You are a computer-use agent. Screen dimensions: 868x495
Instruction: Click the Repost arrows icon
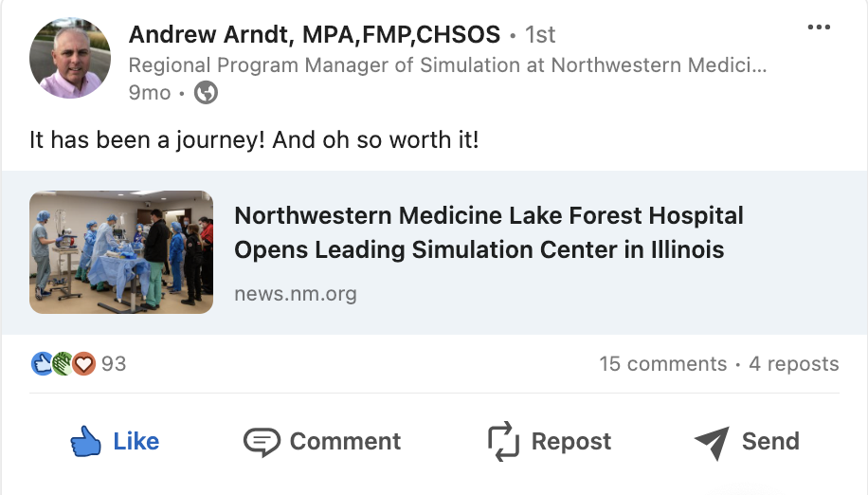[503, 441]
